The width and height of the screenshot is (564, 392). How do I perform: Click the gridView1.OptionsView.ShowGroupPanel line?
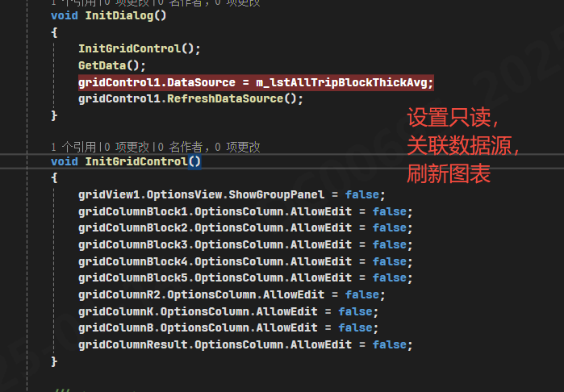point(232,194)
